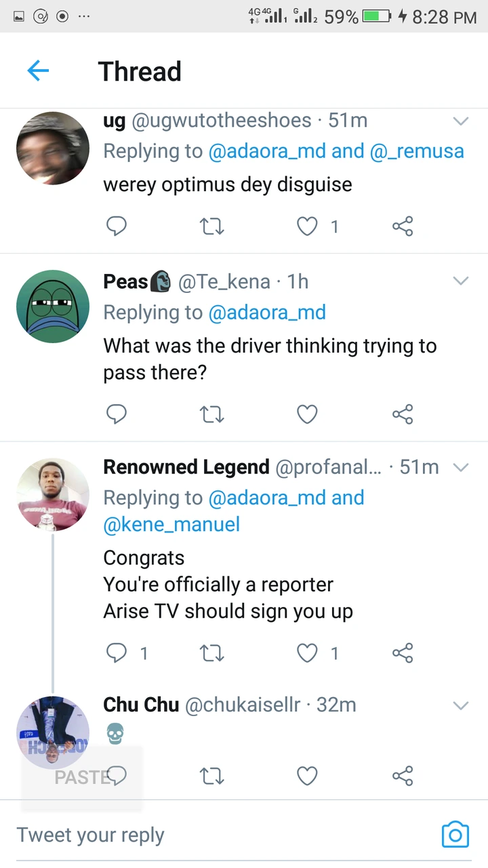Viewport: 488px width, 868px height.
Task: Reply to Renowned Legend's tweet
Action: (117, 653)
